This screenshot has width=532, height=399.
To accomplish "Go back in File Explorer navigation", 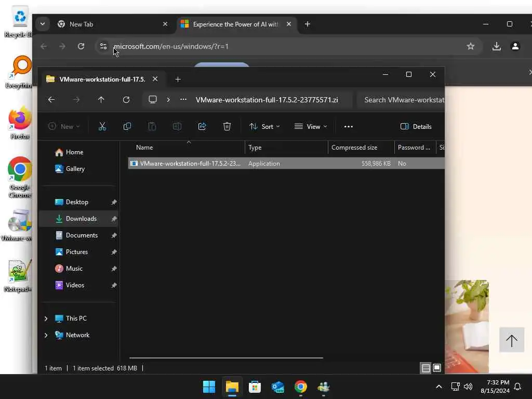I will click(51, 100).
